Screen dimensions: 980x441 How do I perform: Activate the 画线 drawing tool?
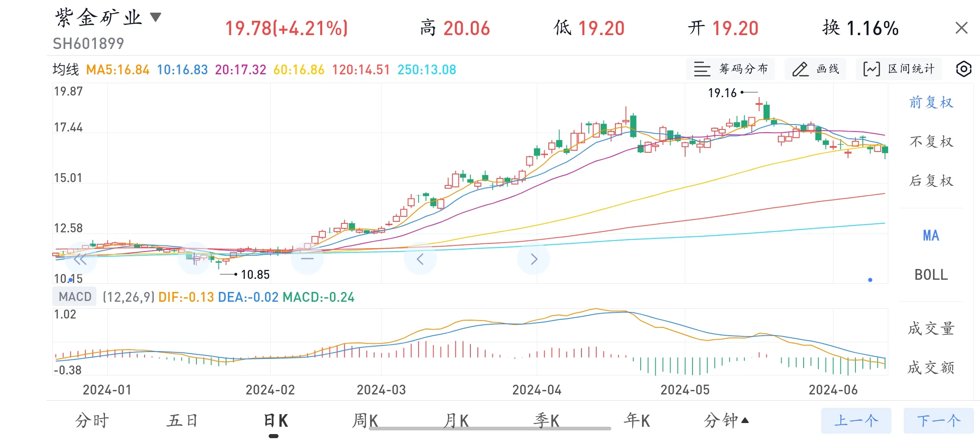815,69
